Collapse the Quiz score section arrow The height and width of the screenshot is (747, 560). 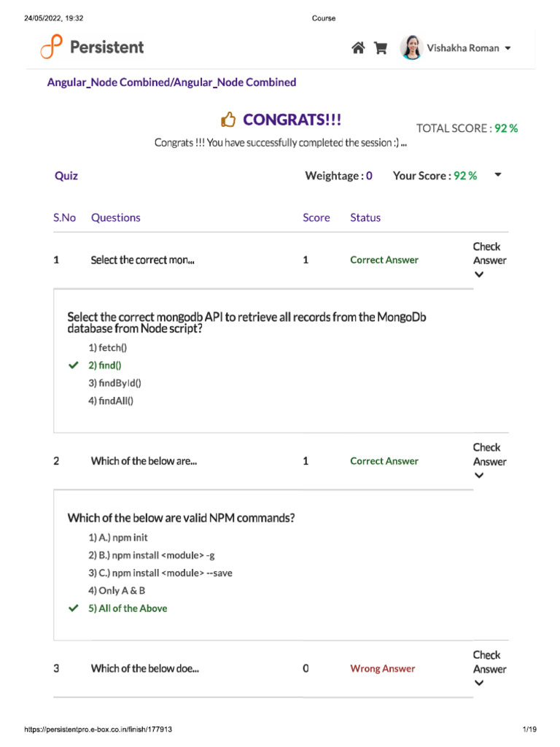[x=498, y=175]
